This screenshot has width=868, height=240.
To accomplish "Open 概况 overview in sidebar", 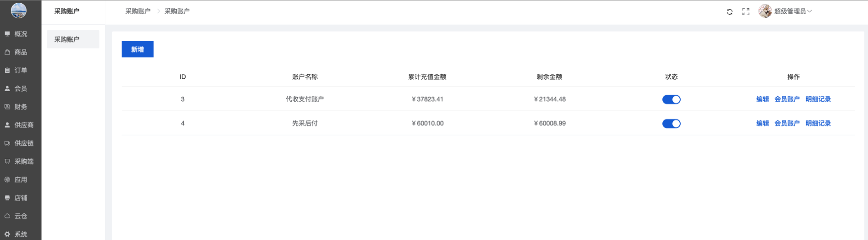I will pos(20,34).
